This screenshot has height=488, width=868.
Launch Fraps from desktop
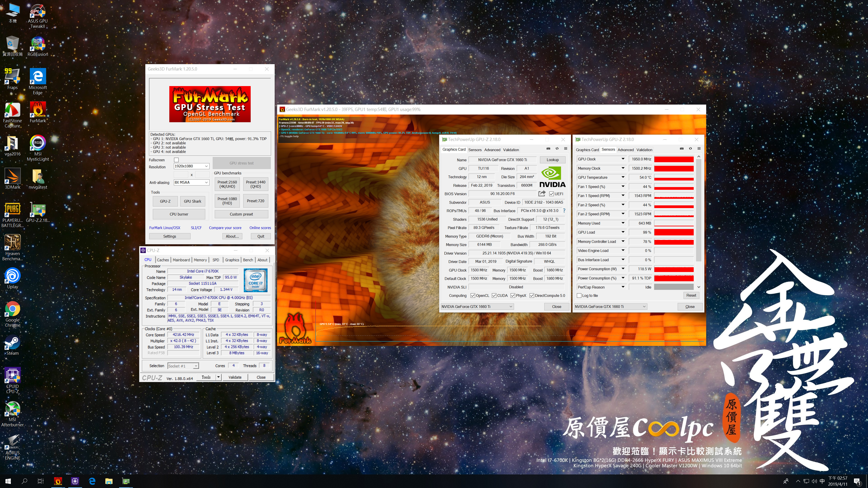click(12, 79)
